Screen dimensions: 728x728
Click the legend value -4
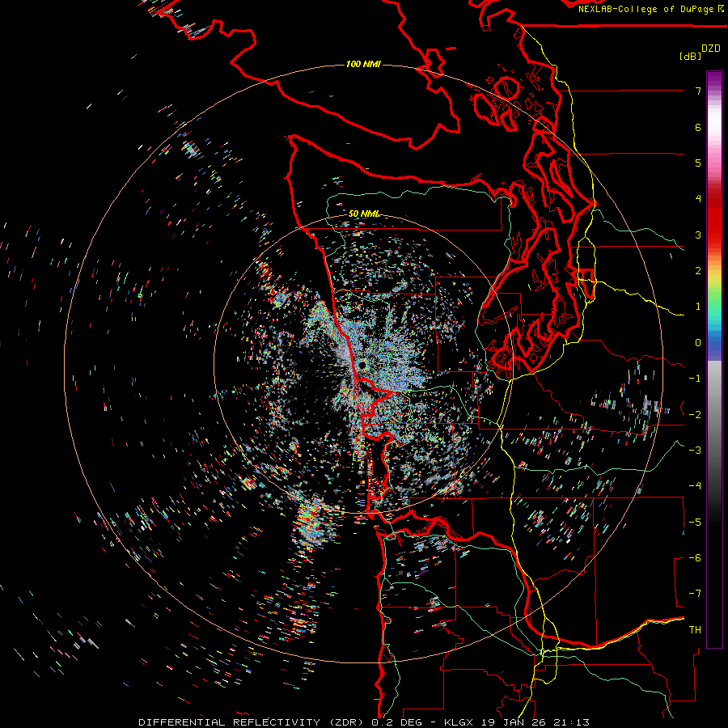[x=695, y=486]
